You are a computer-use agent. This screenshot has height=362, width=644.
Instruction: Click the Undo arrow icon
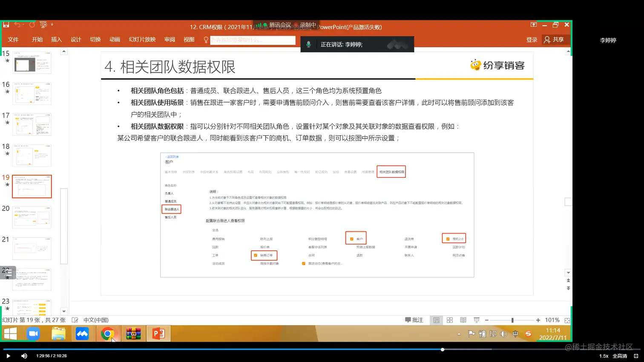[17, 25]
